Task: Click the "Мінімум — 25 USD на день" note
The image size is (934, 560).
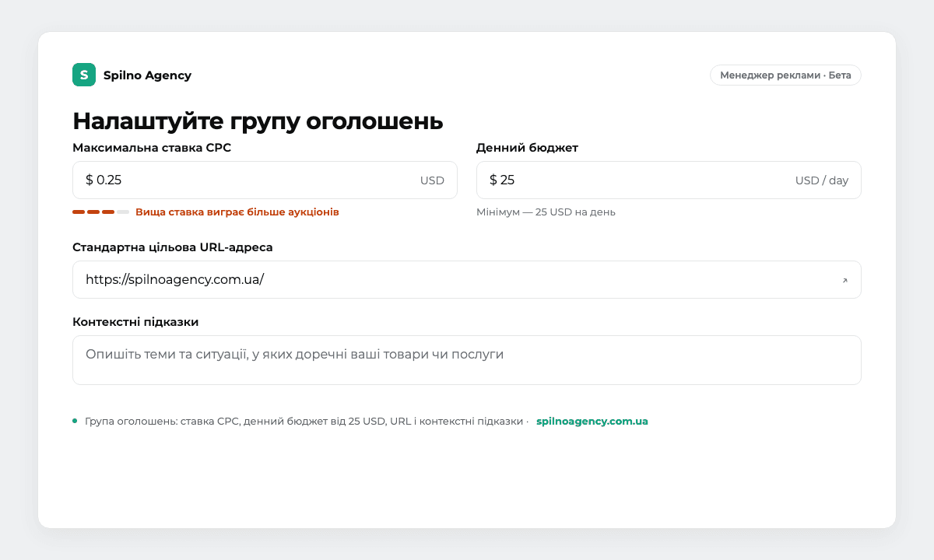Action: click(546, 212)
